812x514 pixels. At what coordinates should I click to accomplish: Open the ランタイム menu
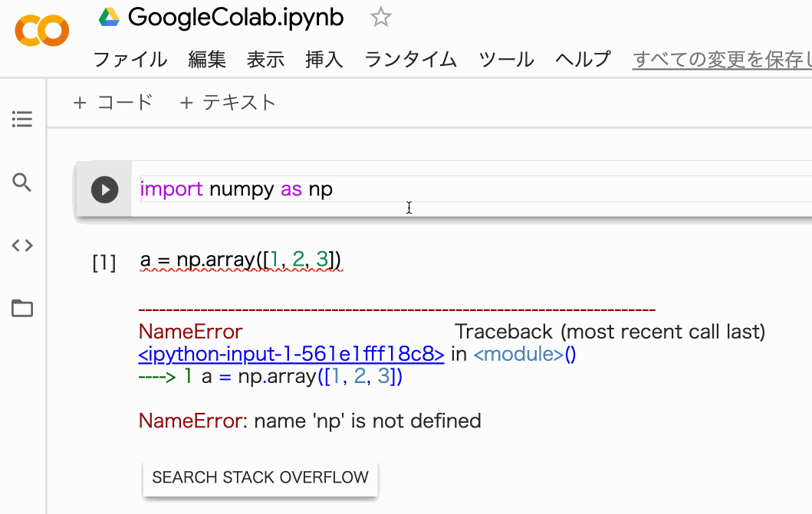(x=410, y=59)
